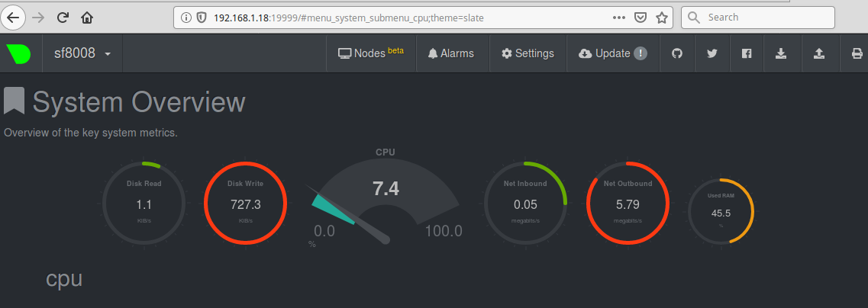Open the Nodes beta menu
Image resolution: width=868 pixels, height=308 pixels.
371,53
